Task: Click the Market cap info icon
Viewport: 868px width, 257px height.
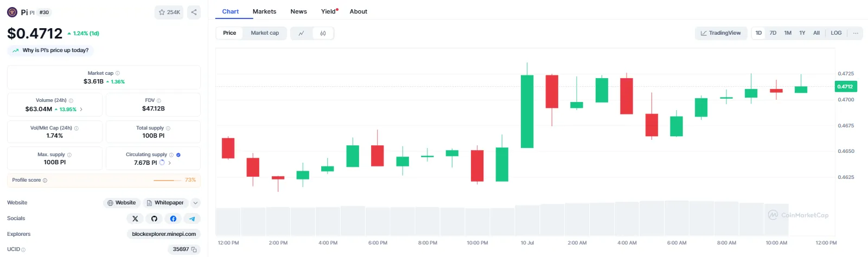Action: (x=118, y=73)
